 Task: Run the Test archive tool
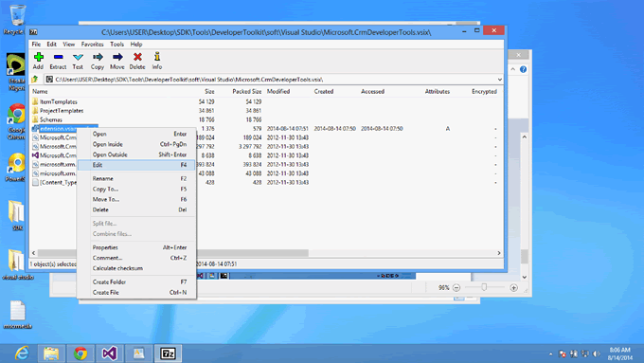pyautogui.click(x=78, y=61)
